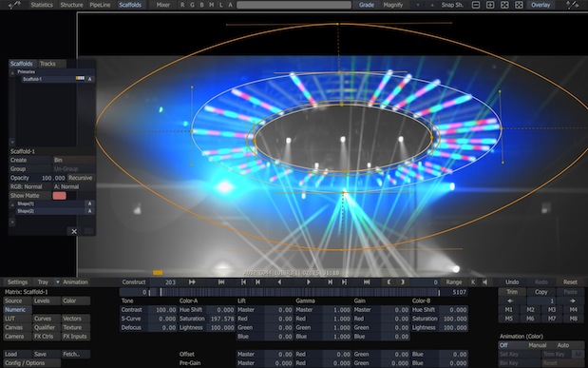The height and width of the screenshot is (368, 588).
Task: Toggle the Overlay display button
Action: coord(541,5)
